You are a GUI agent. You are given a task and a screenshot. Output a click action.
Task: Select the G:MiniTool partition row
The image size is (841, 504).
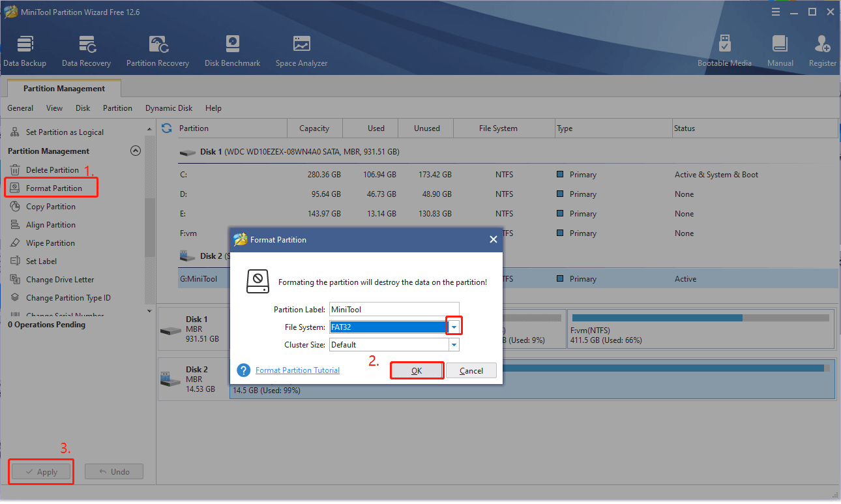tap(508, 279)
